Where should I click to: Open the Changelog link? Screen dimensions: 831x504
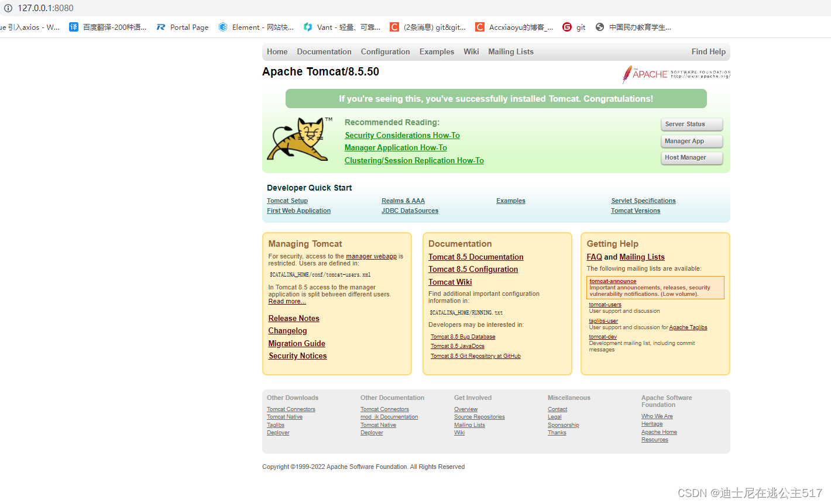287,330
